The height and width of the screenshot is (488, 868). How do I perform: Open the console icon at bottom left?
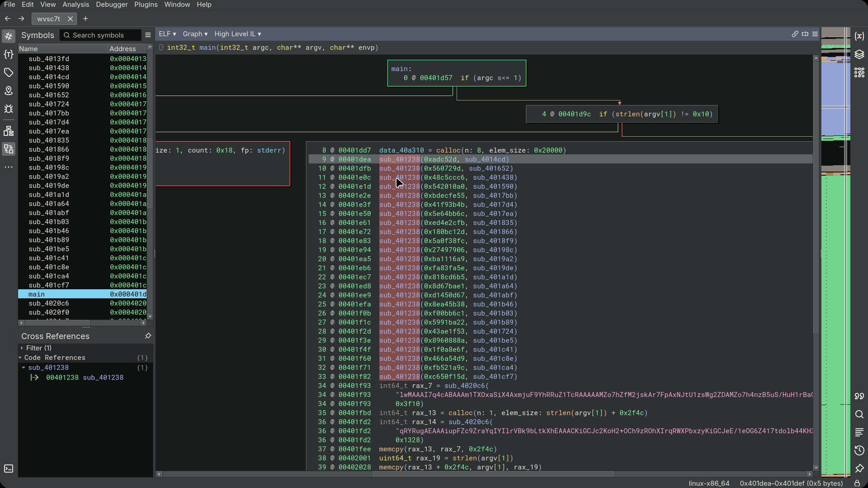tap(9, 469)
